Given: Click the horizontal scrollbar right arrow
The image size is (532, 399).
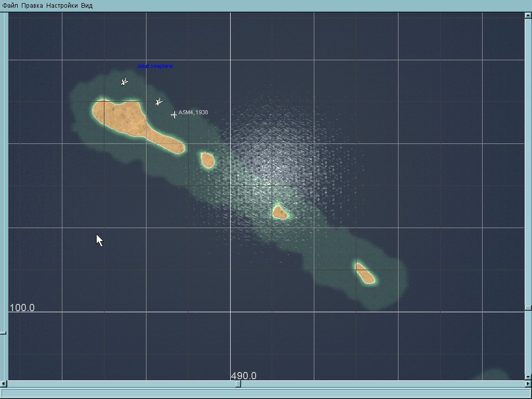Looking at the screenshot, I should [x=528, y=384].
